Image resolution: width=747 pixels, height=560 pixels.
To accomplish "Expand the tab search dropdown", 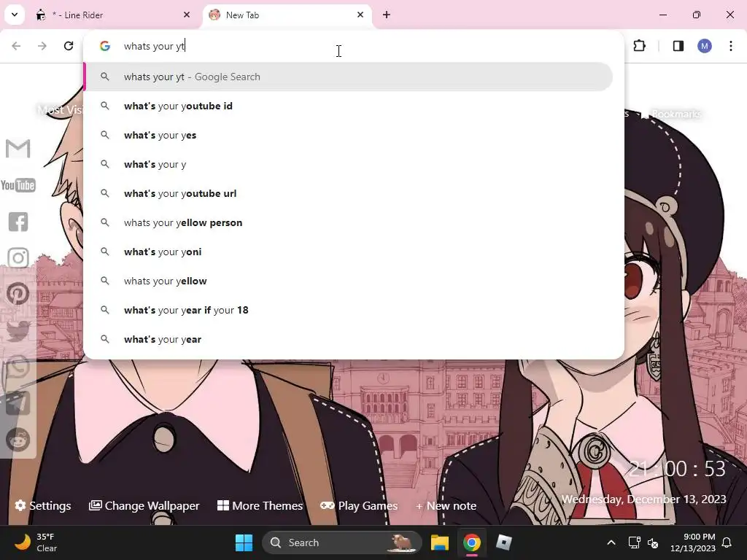I will point(15,15).
